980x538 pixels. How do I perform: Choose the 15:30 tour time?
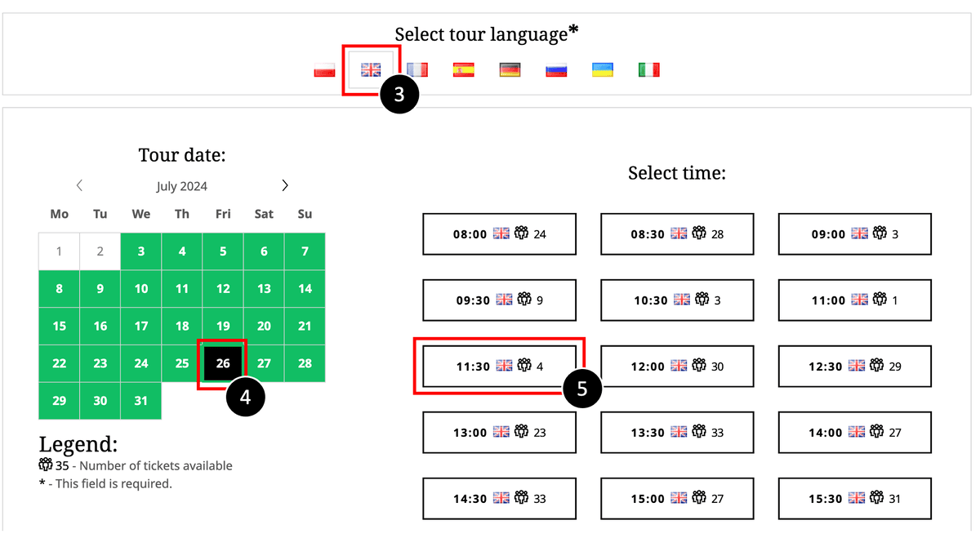pos(855,499)
